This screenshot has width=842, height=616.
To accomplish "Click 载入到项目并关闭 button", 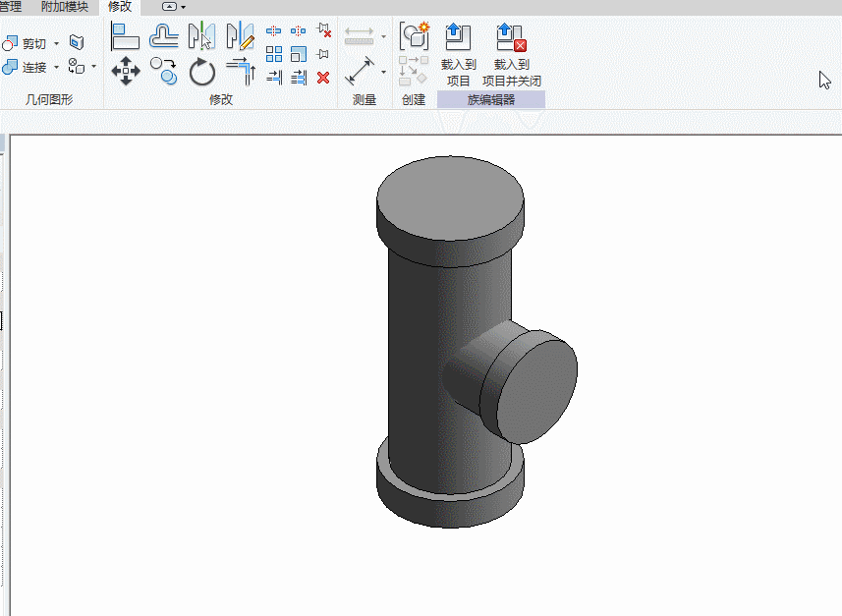I will pyautogui.click(x=511, y=55).
